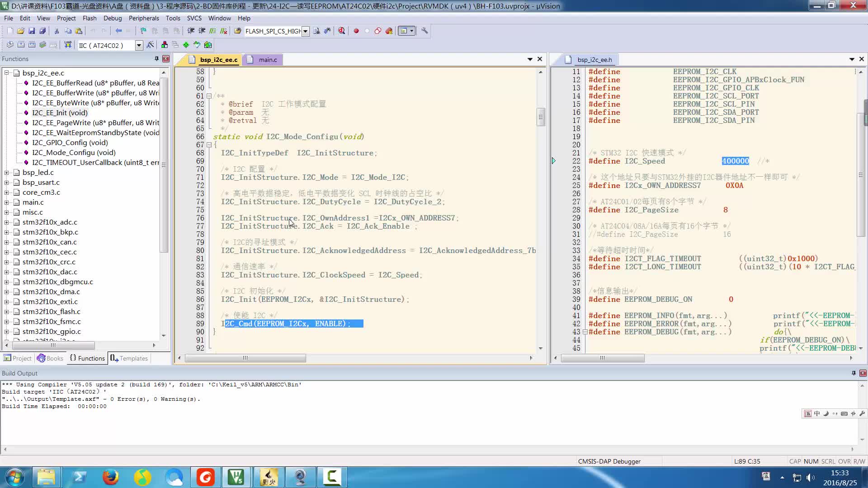The height and width of the screenshot is (488, 868).
Task: Toggle the pin on the Build Output panel
Action: [854, 373]
